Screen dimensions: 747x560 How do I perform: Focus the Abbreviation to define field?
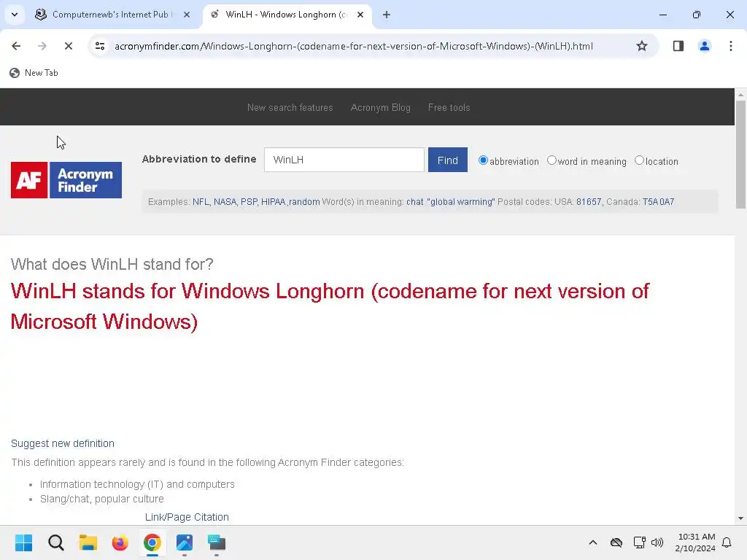tap(344, 160)
